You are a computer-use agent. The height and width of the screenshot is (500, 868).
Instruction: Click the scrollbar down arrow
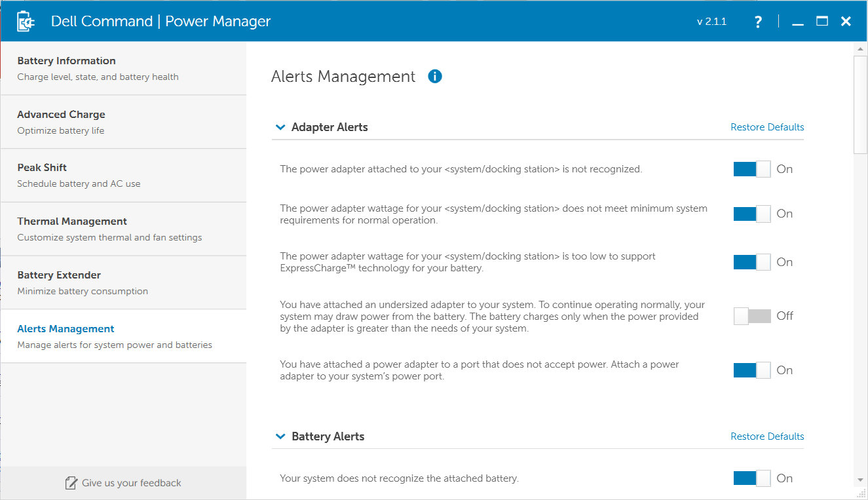(861, 480)
